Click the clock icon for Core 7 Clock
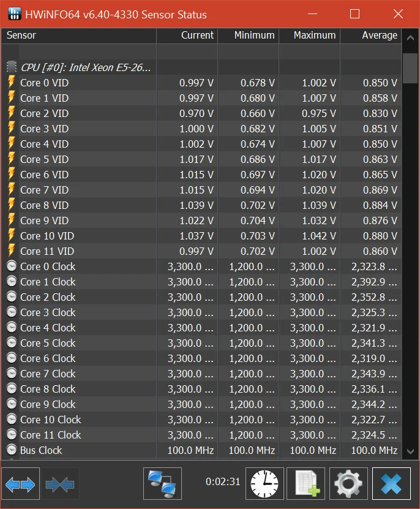This screenshot has height=509, width=420. tap(12, 373)
